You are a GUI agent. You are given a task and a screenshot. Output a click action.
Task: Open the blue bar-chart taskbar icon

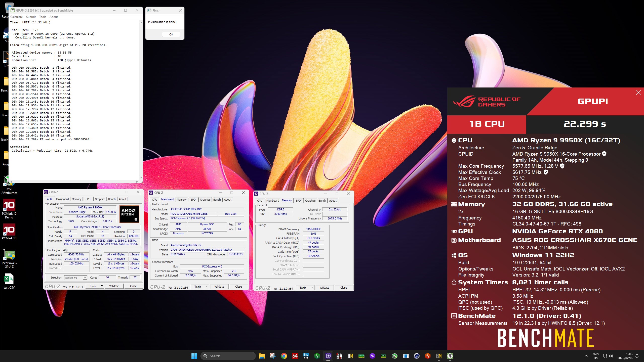click(306, 356)
